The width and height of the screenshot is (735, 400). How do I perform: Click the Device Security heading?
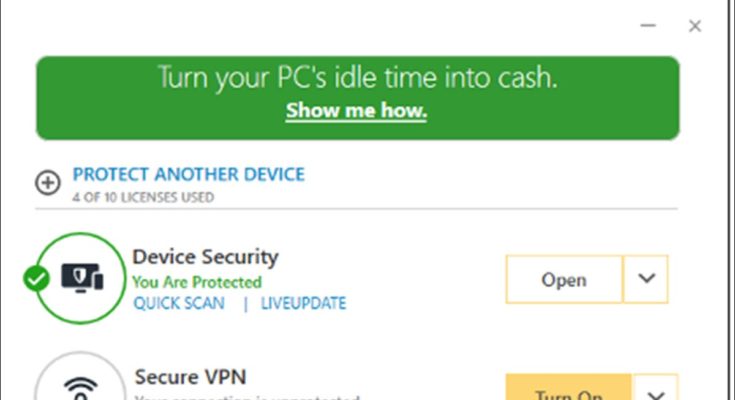(205, 257)
